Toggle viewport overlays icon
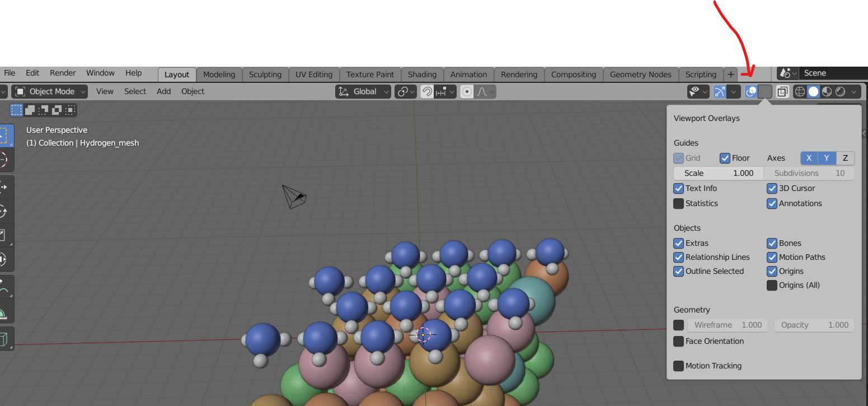Screen dimensions: 868x406 pos(751,91)
